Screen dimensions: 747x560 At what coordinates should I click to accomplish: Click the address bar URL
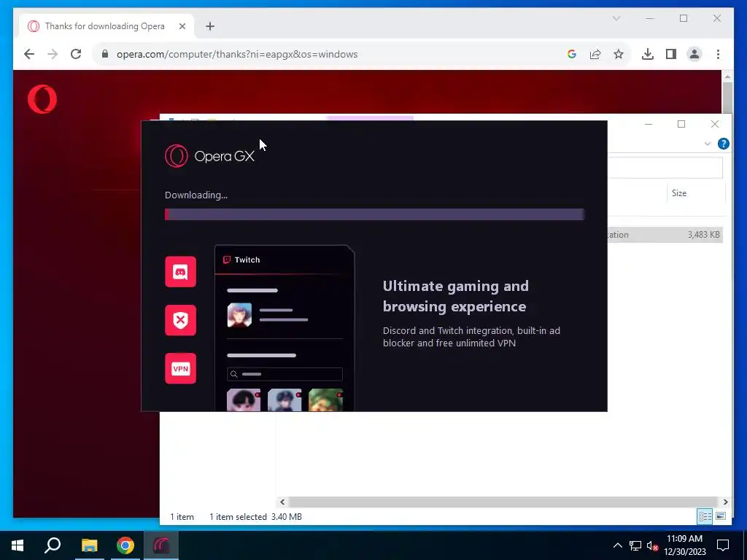237,54
